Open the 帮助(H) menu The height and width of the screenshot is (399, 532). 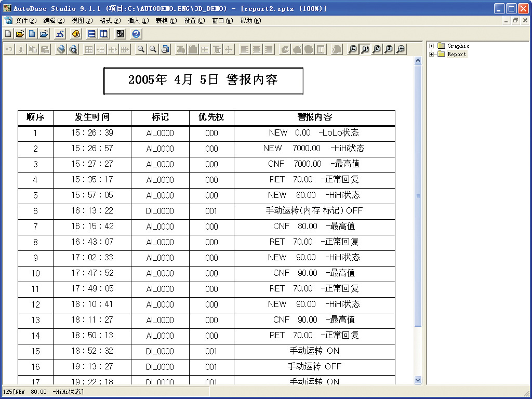pyautogui.click(x=250, y=21)
